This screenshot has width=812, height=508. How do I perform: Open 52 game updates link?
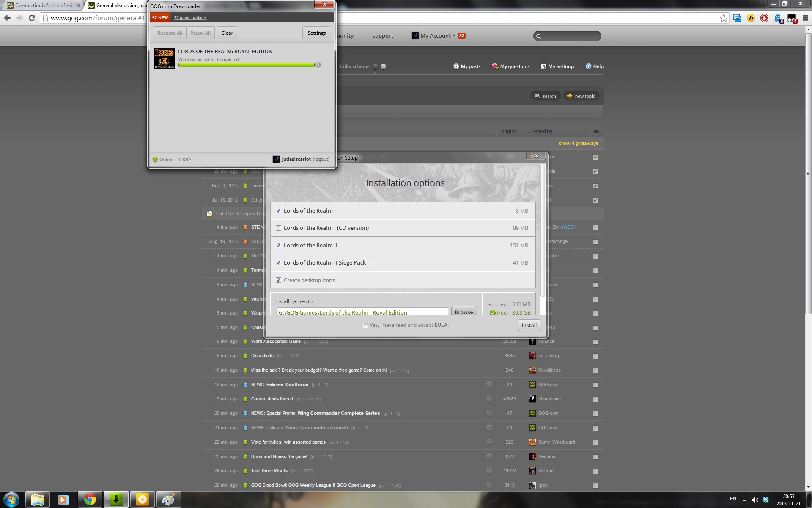190,17
